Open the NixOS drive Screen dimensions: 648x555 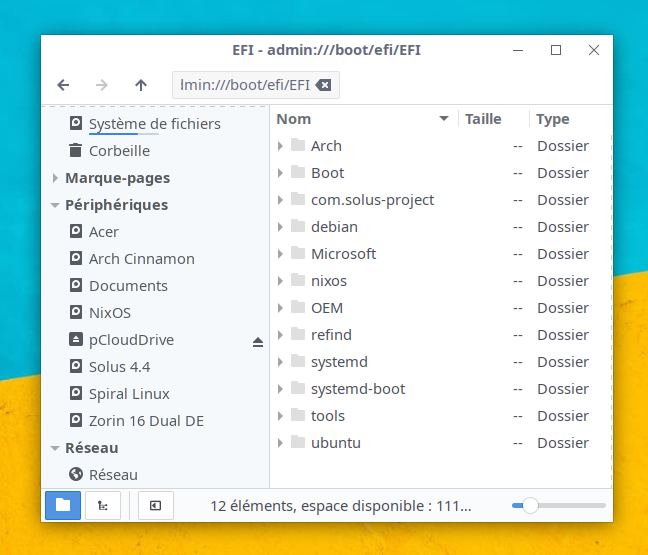[x=109, y=313]
